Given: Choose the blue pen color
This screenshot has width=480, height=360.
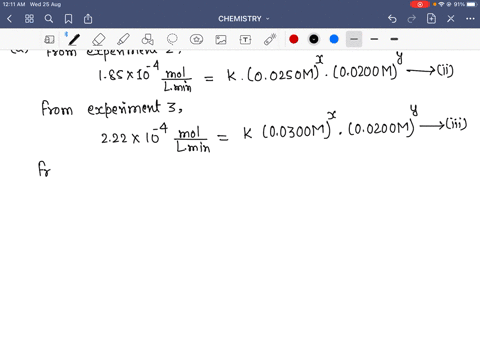Looking at the screenshot, I should coord(334,39).
